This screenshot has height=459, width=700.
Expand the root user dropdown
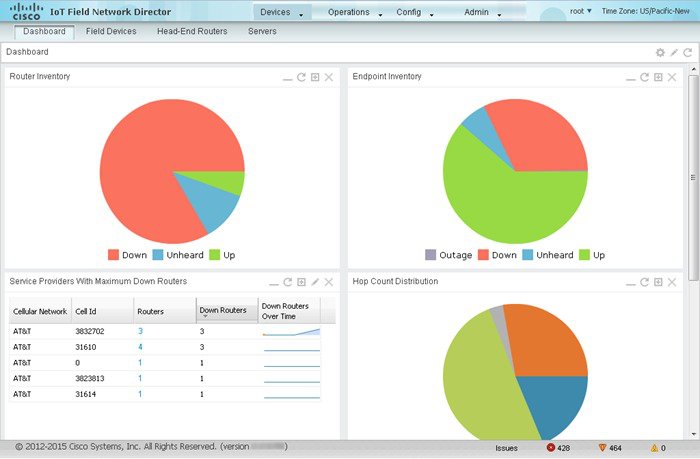coord(580,11)
